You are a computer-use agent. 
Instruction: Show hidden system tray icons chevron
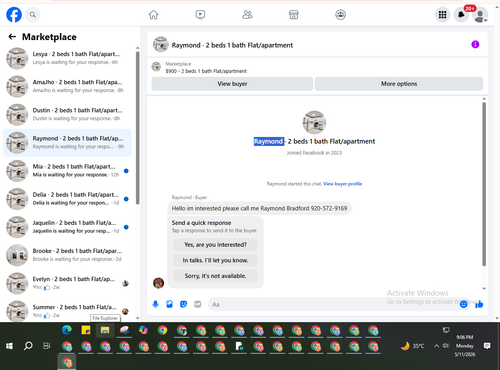[x=436, y=346]
